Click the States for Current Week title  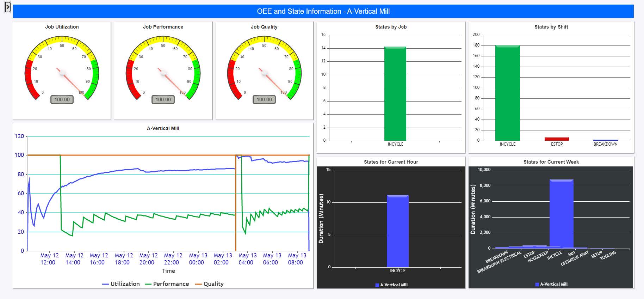[551, 162]
